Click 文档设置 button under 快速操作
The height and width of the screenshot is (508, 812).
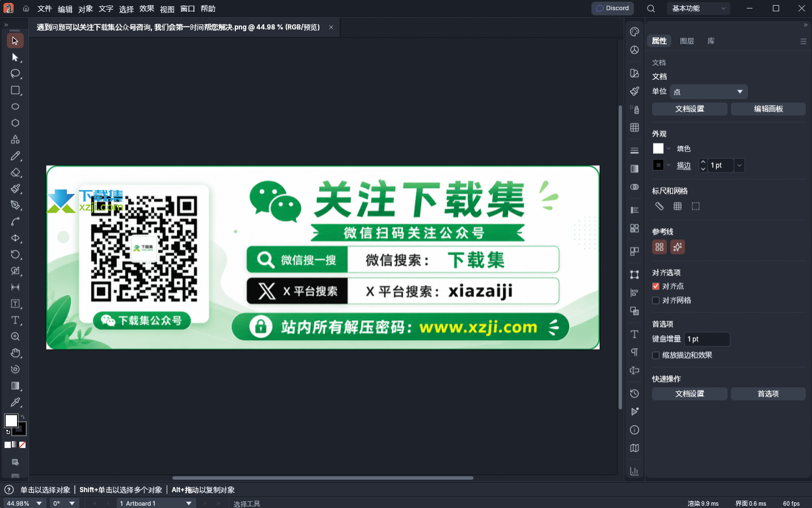(x=690, y=394)
